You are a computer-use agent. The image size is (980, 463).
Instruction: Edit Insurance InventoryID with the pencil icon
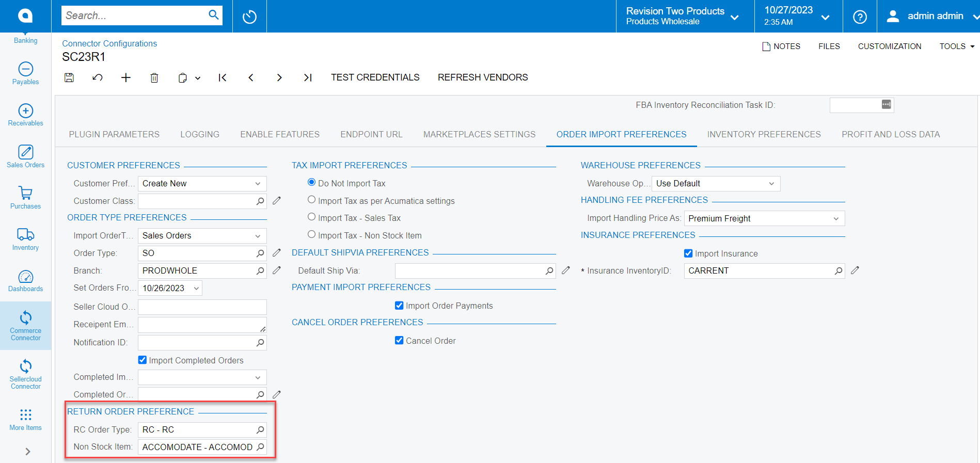pos(855,270)
